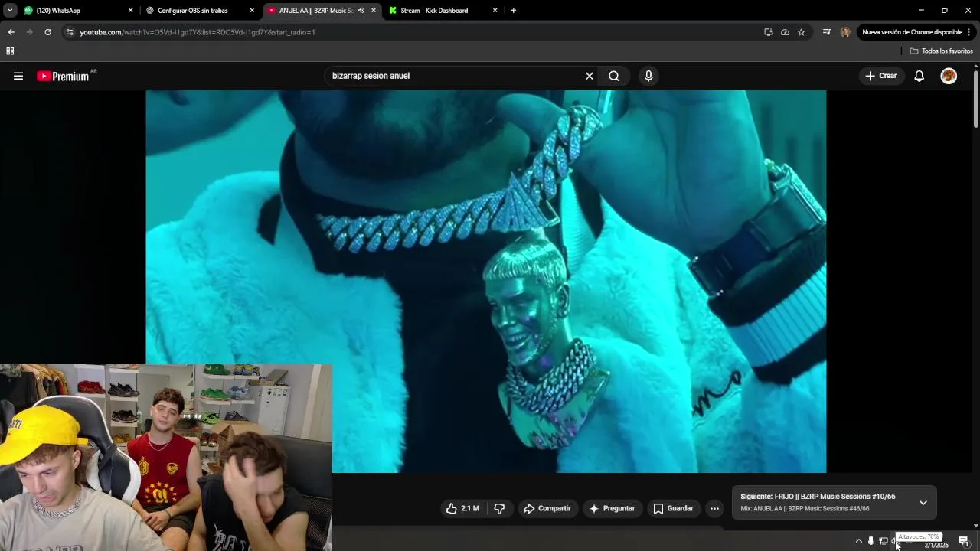Bookmark this page with the star
980x551 pixels.
(802, 32)
